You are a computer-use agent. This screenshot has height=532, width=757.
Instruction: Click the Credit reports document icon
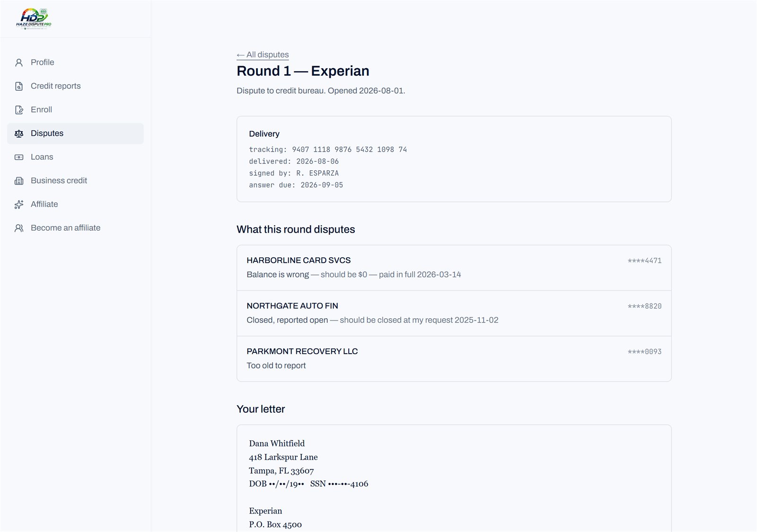[19, 86]
